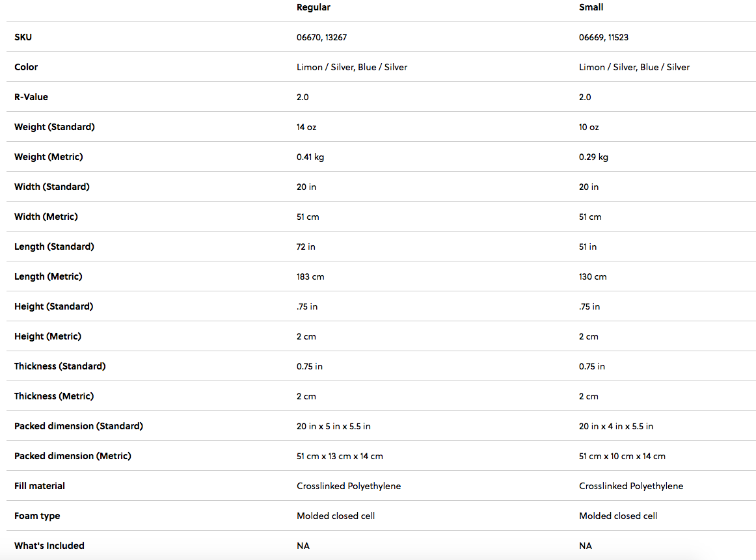Click the Small column header

[x=591, y=7]
